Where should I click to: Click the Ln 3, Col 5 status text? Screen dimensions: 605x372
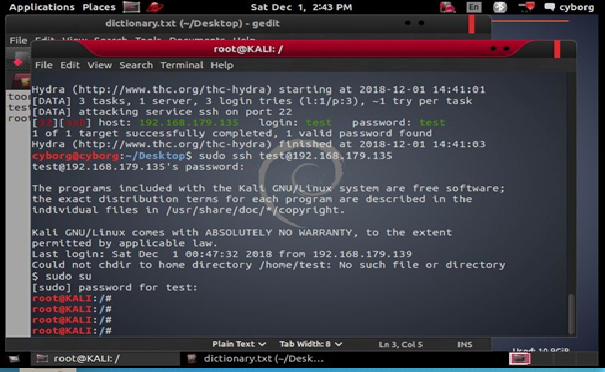point(401,344)
